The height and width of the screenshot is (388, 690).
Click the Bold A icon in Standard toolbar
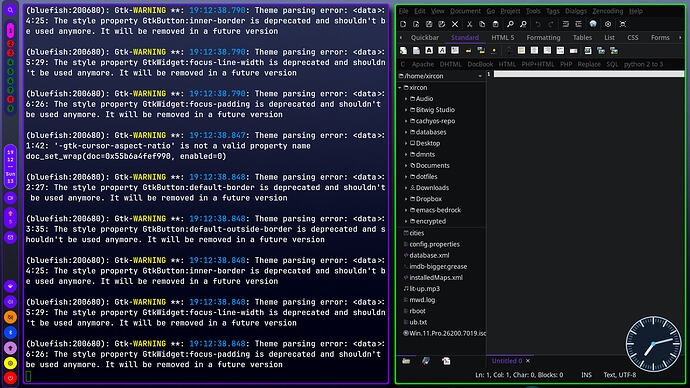[429, 51]
